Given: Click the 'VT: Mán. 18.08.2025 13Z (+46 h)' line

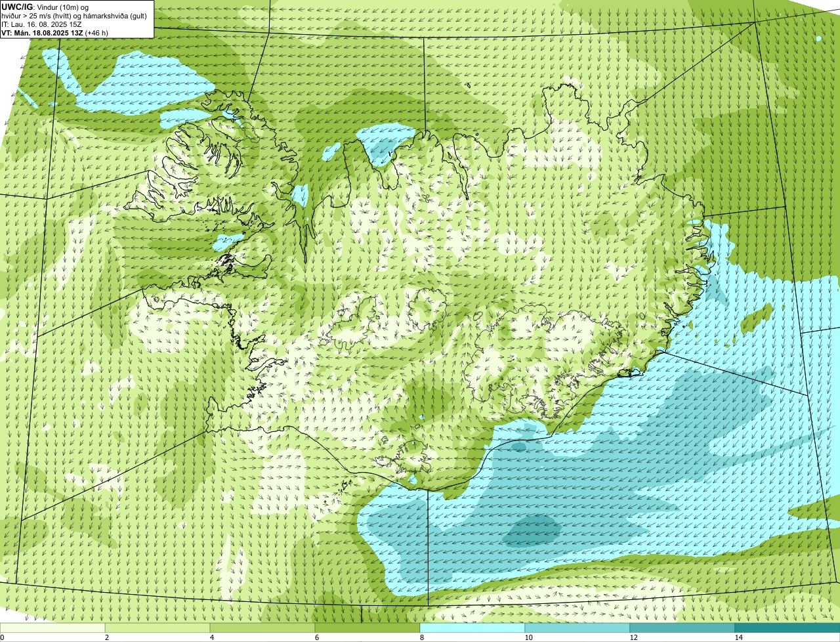Looking at the screenshot, I should pyautogui.click(x=54, y=32).
